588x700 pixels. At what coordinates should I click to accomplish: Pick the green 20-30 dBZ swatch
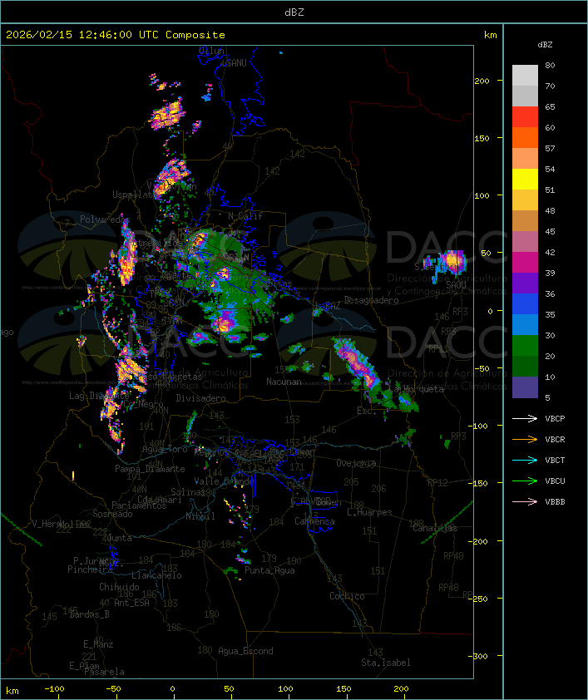click(x=525, y=345)
